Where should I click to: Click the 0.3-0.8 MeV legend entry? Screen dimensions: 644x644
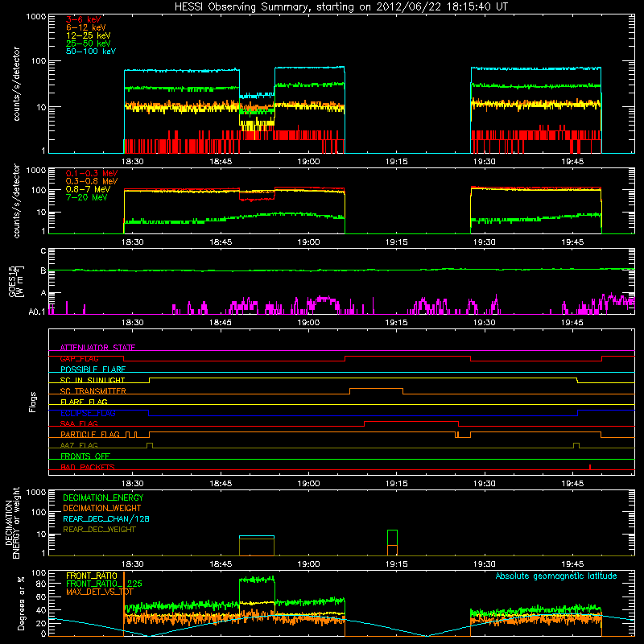tap(92, 181)
